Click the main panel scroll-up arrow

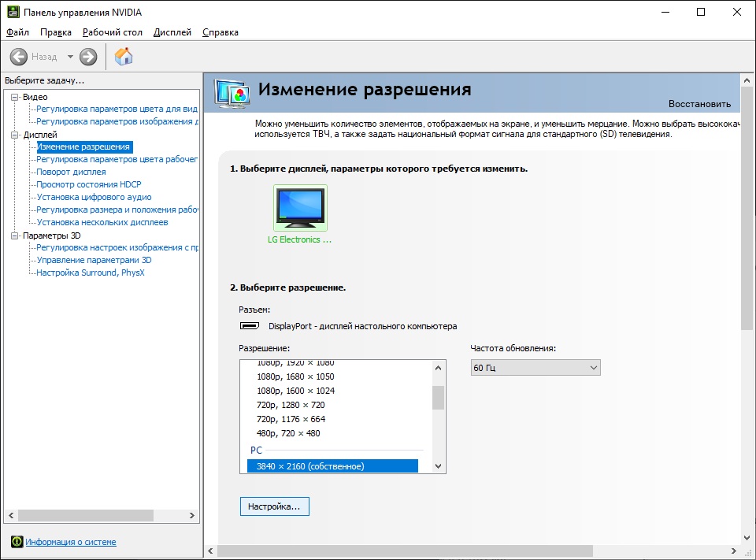tap(747, 80)
